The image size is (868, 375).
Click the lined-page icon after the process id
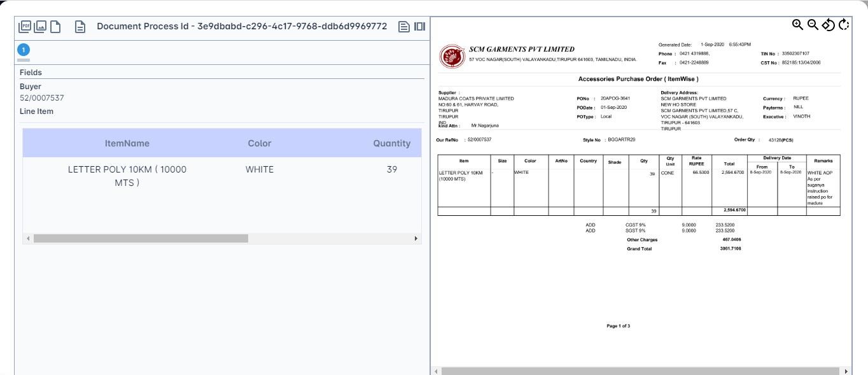pyautogui.click(x=403, y=26)
